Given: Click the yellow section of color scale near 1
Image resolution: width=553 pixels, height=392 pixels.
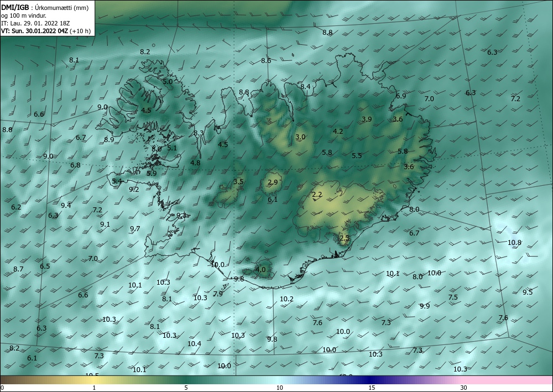Looking at the screenshot, I should coord(94,380).
